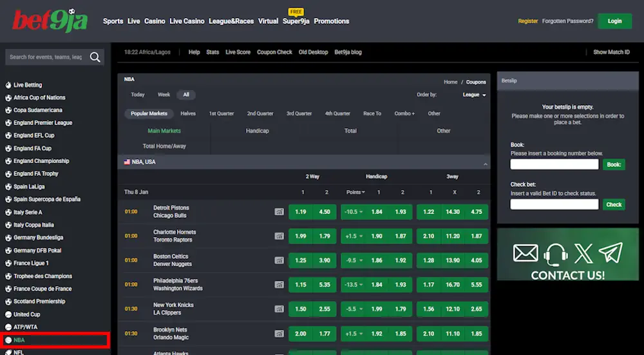Open stats icon for Philadelphia 76ers match
The width and height of the screenshot is (644, 355).
279,285
